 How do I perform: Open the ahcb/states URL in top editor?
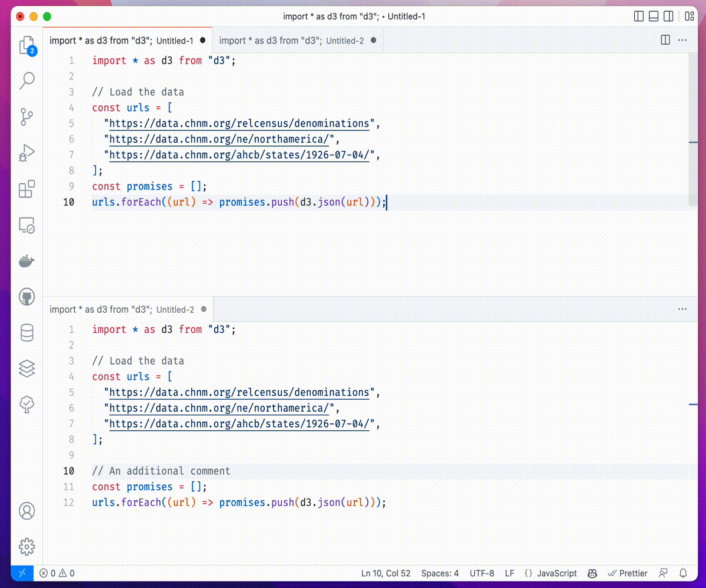pos(239,155)
